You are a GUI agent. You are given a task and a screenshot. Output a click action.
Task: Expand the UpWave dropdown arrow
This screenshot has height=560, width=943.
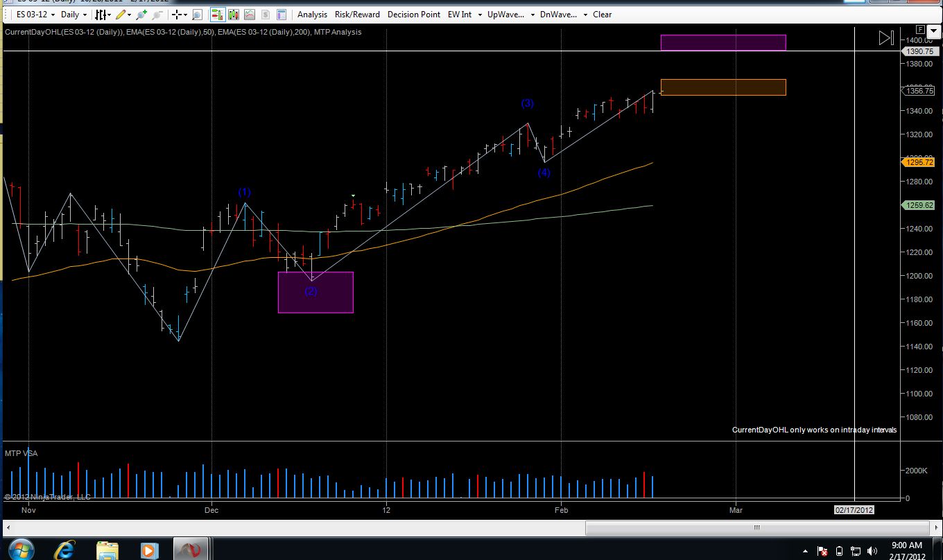532,15
